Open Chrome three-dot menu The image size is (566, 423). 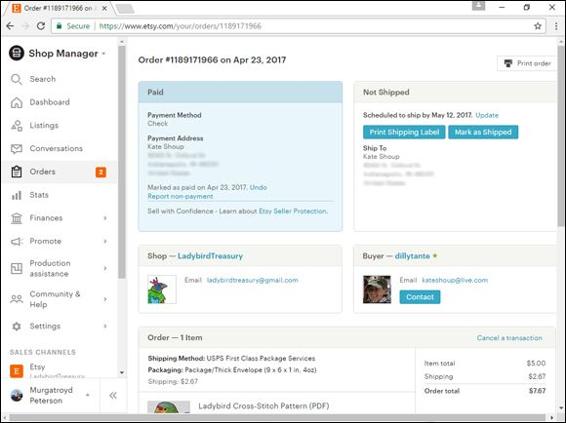click(556, 26)
